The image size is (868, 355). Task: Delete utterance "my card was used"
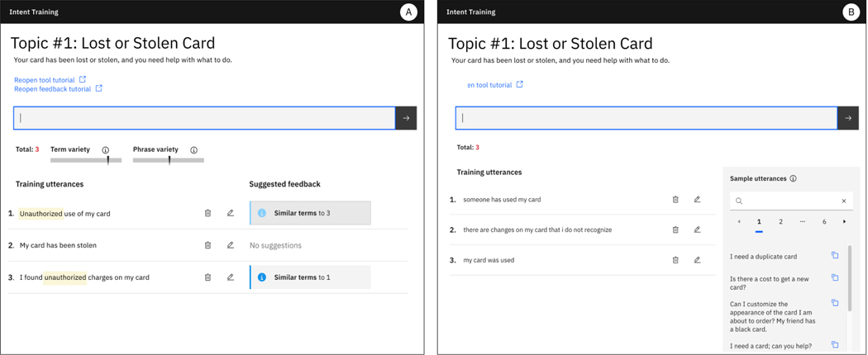675,259
